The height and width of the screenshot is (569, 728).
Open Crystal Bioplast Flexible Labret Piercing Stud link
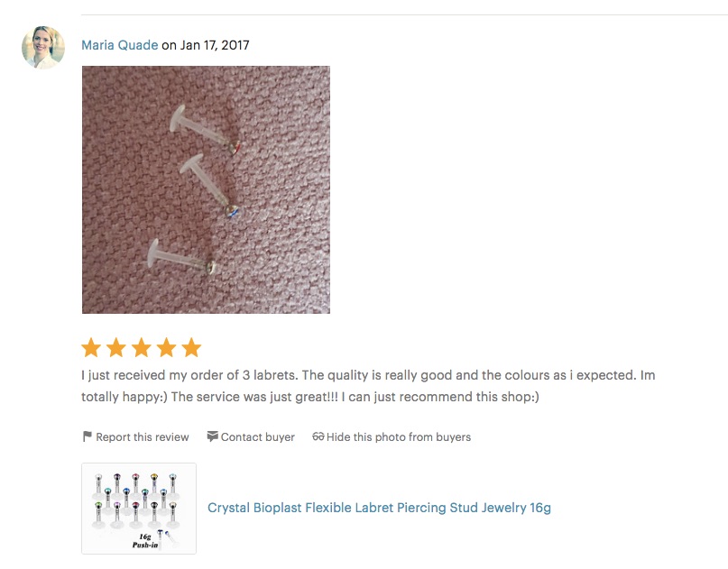point(379,508)
